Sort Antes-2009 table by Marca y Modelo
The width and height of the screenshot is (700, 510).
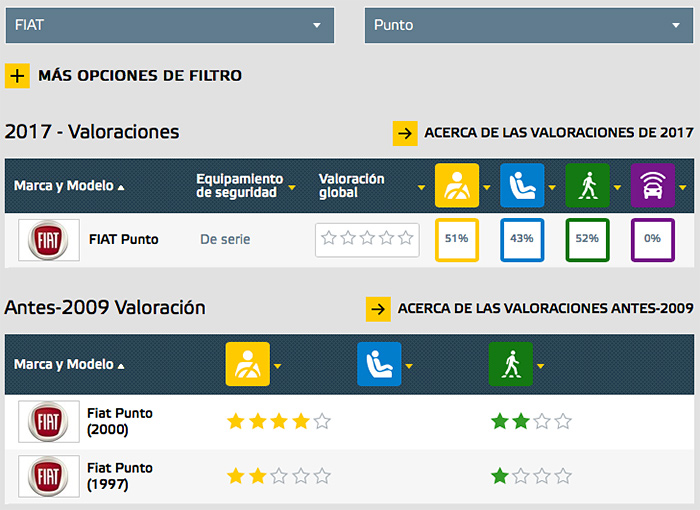69,365
